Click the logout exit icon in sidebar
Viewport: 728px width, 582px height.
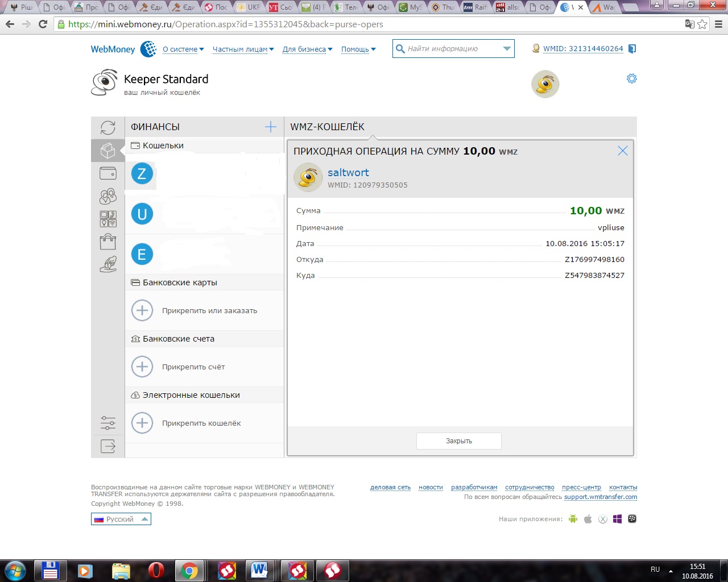108,446
